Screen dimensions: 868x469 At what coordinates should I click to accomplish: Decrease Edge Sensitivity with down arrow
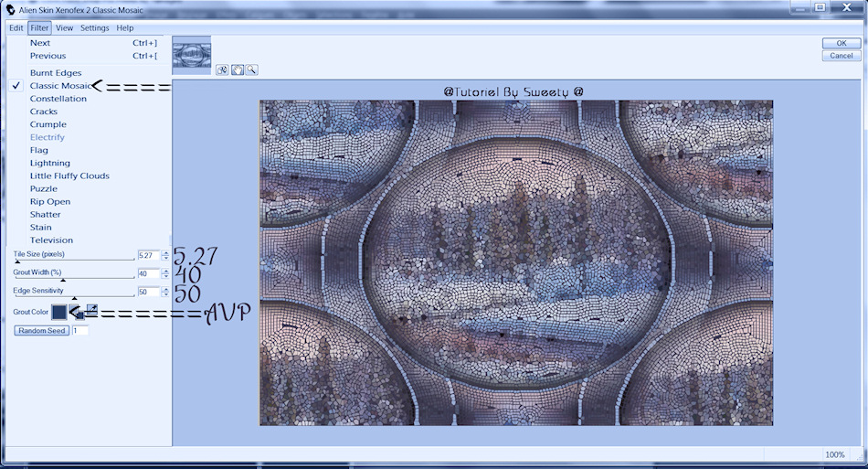pyautogui.click(x=165, y=294)
